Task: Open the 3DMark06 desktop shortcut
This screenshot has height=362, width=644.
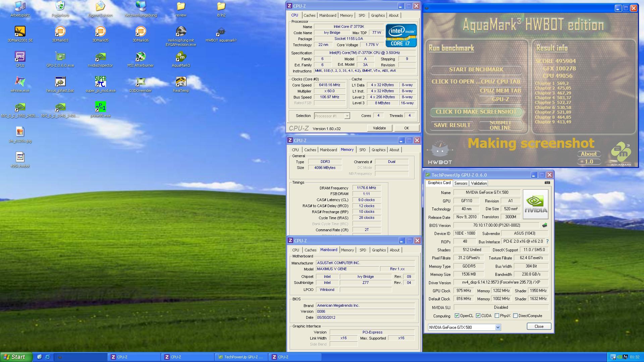Action: (x=141, y=34)
